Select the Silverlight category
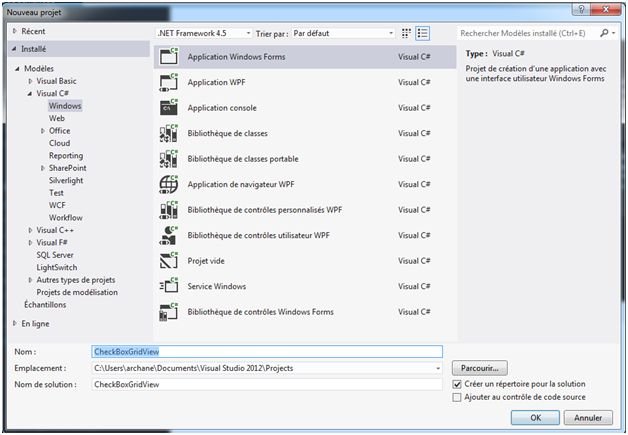 (66, 180)
